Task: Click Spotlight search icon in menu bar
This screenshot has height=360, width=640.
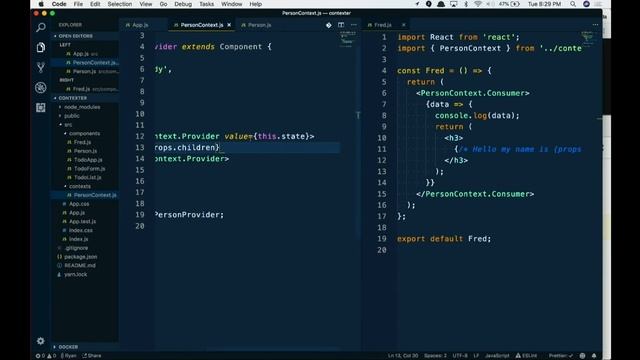Action: click(573, 4)
